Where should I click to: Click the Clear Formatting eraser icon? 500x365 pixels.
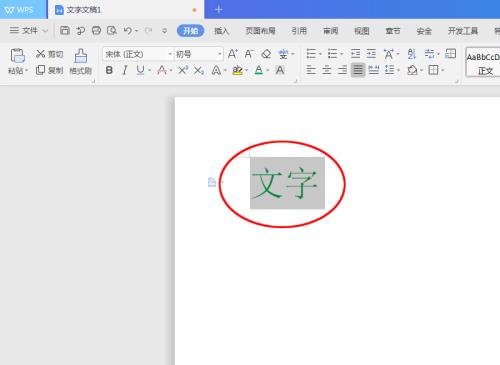coord(266,54)
